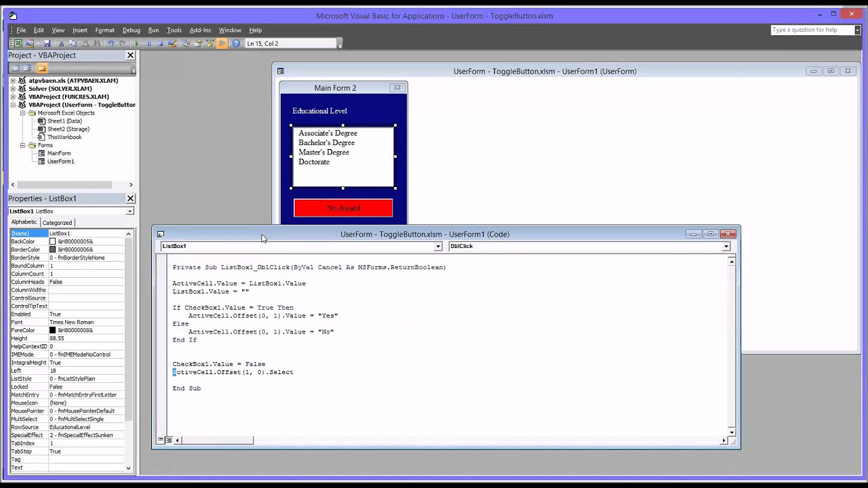Screen dimensions: 868x488
Task: Click the Copy toolbar icon
Action: [73, 43]
